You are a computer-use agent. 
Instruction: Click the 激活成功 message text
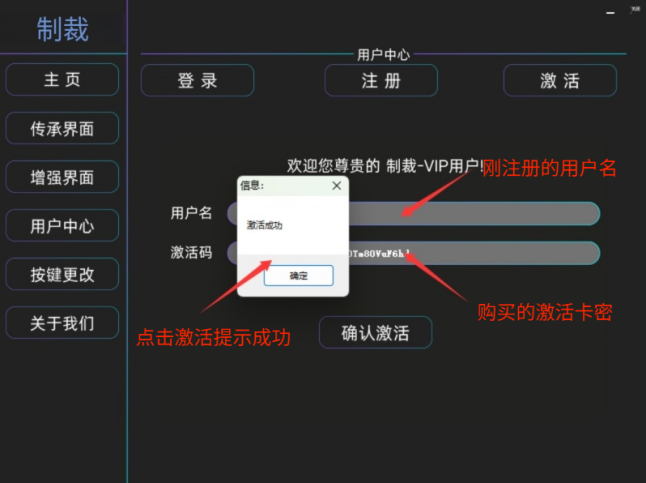coord(265,226)
